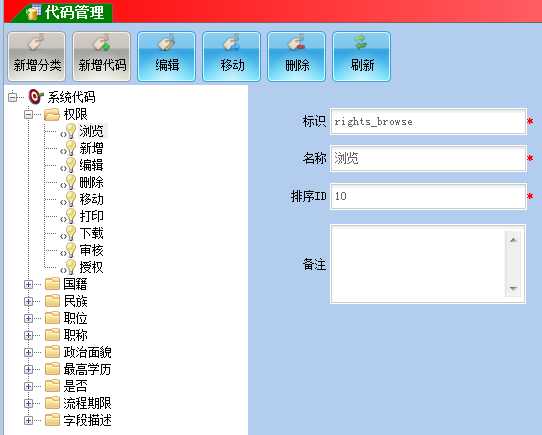Click the bulb icon beside 审核
The height and width of the screenshot is (435, 542).
point(71,250)
